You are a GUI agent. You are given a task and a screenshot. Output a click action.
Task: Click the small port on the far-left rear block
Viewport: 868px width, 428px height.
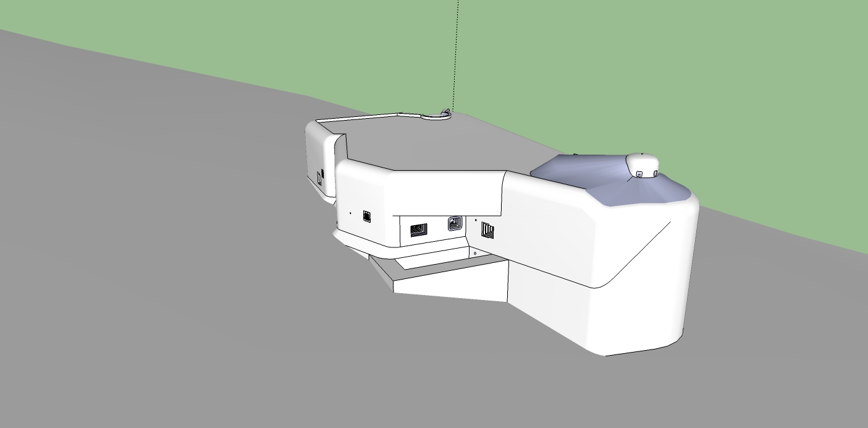(x=319, y=178)
